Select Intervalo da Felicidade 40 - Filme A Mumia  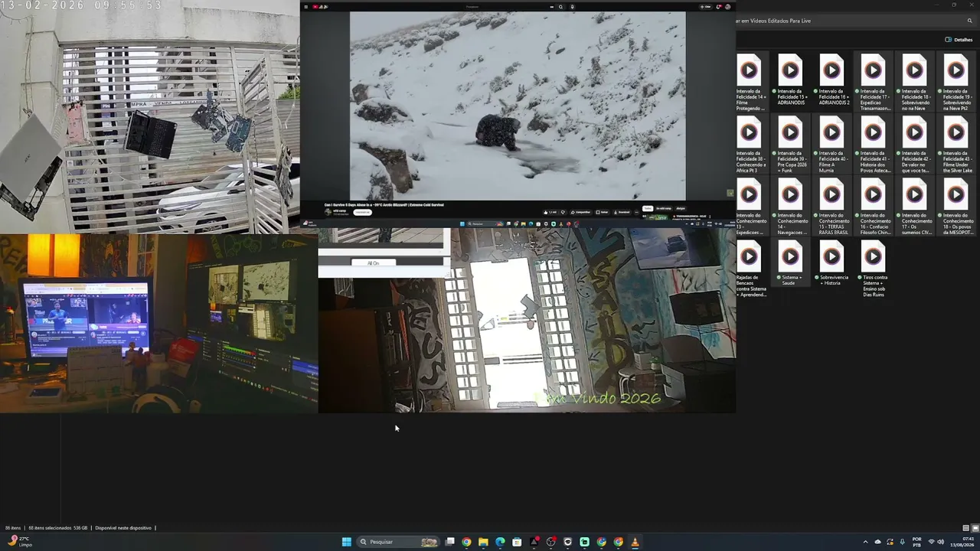pos(831,145)
